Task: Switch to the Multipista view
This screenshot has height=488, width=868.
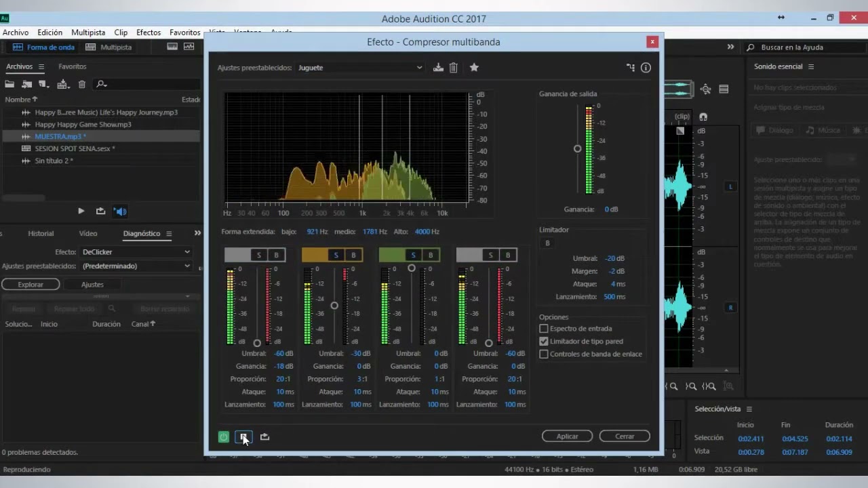Action: (108, 47)
